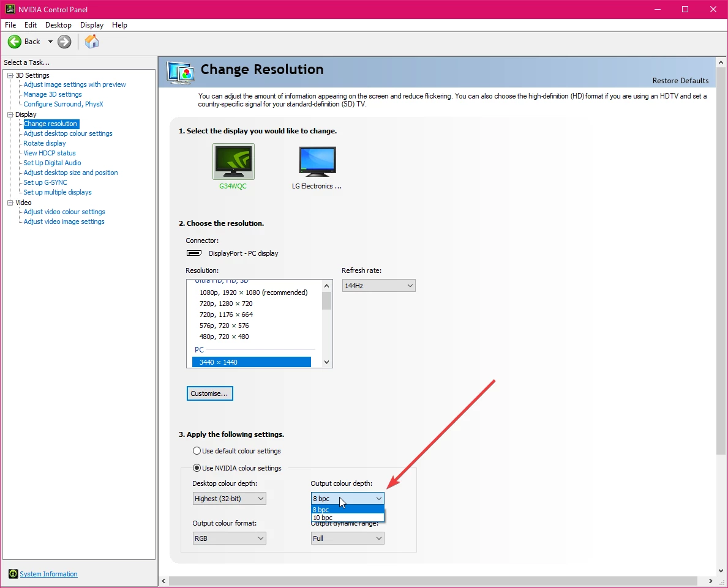Open Set up G-SYNC task
Viewport: 728px width, 588px height.
tap(45, 182)
